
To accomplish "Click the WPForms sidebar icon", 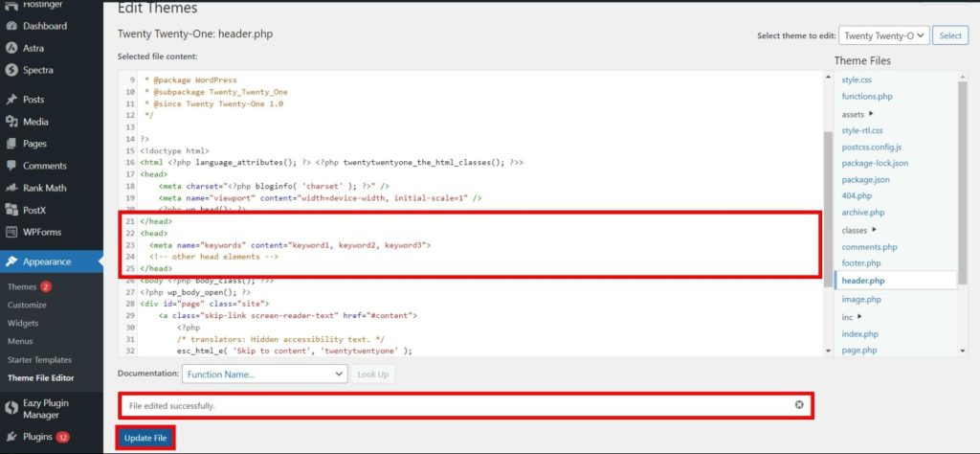I will [x=11, y=232].
